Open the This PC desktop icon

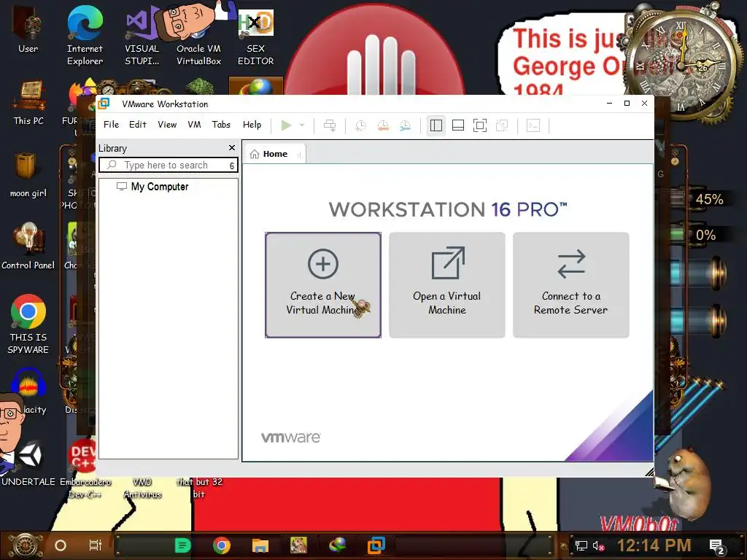click(x=28, y=102)
